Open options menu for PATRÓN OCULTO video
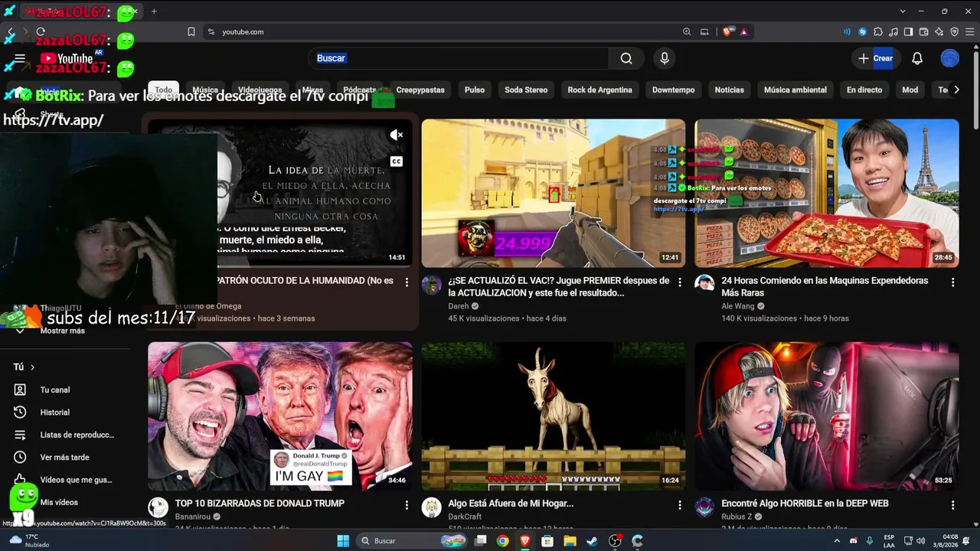Image resolution: width=980 pixels, height=551 pixels. tap(407, 282)
